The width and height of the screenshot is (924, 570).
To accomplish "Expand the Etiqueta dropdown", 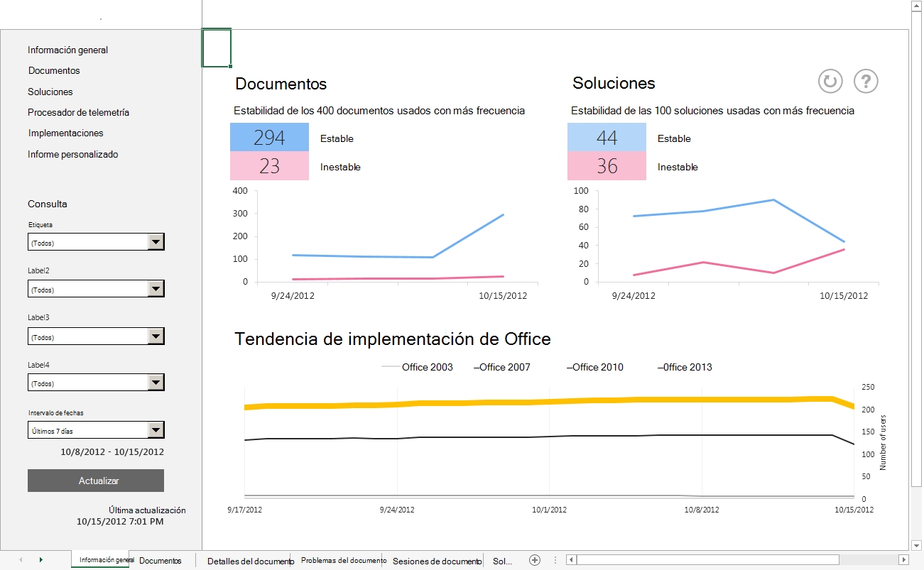I will [156, 243].
